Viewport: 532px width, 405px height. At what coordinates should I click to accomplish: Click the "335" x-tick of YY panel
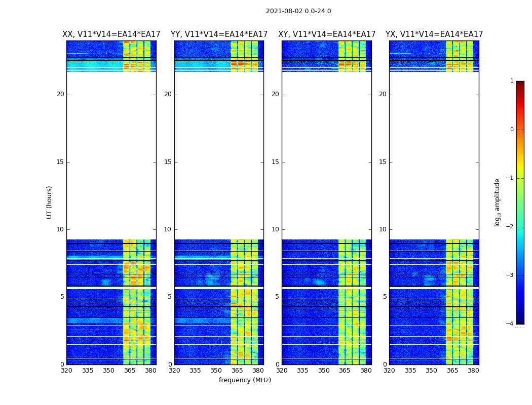195,371
